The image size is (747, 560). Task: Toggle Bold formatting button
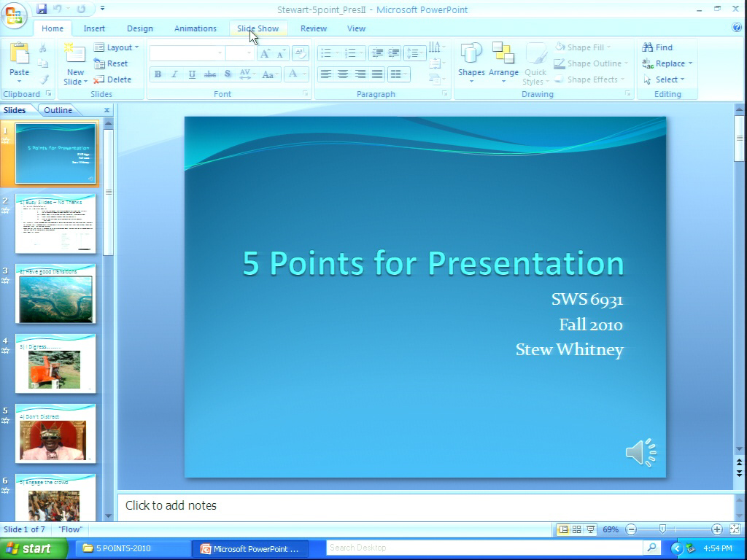click(x=158, y=74)
